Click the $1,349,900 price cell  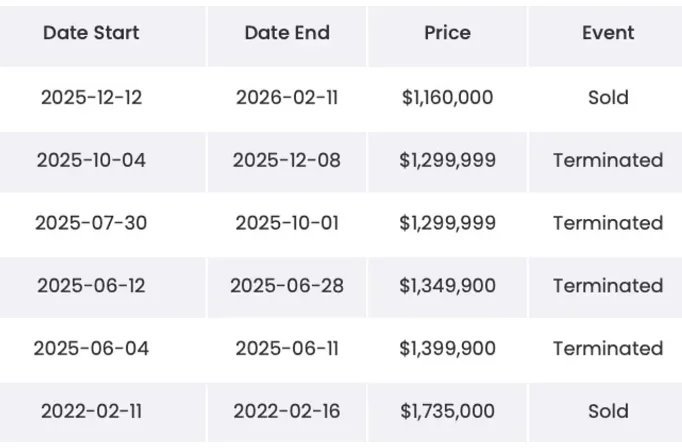point(447,286)
